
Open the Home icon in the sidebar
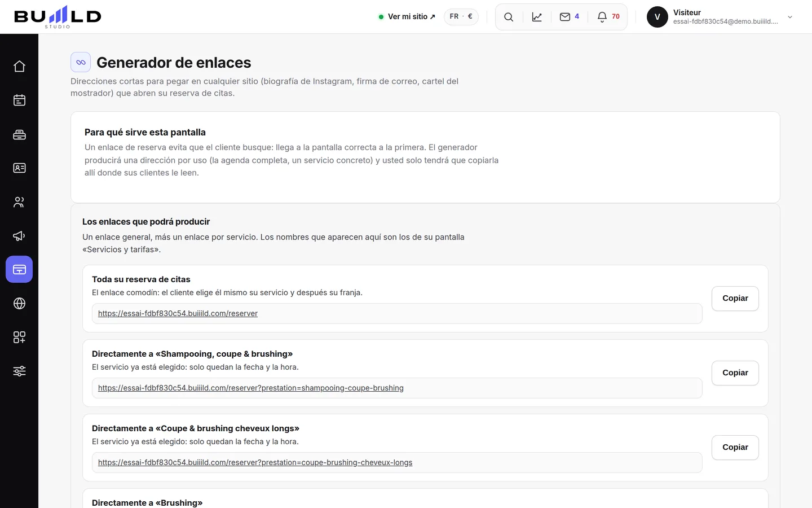(19, 67)
